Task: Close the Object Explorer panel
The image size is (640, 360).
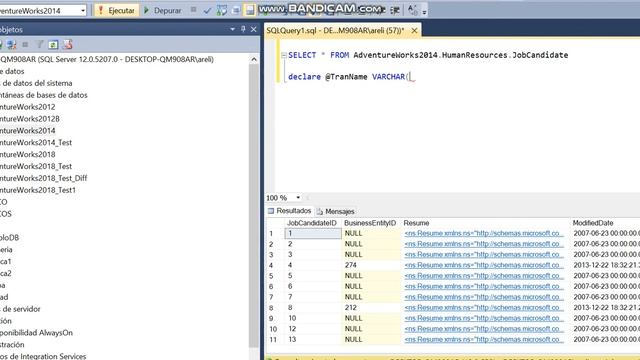Action: tap(253, 29)
